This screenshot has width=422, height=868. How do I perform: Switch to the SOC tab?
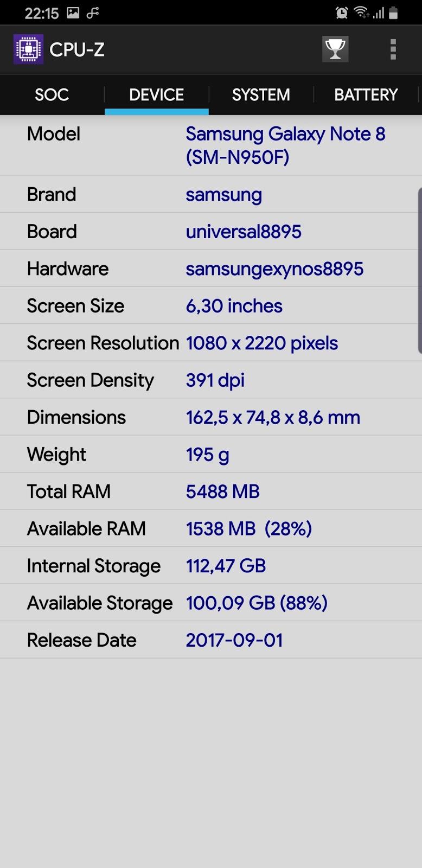pyautogui.click(x=52, y=94)
